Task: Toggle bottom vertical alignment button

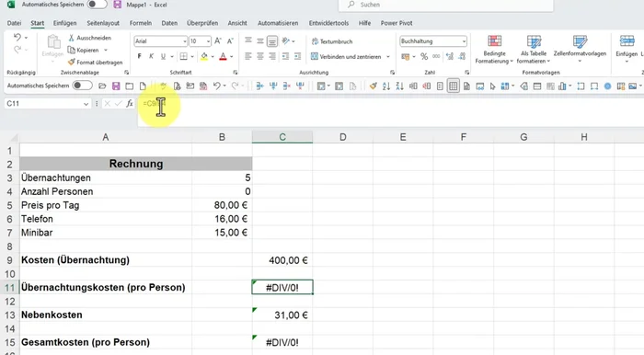Action: click(272, 41)
